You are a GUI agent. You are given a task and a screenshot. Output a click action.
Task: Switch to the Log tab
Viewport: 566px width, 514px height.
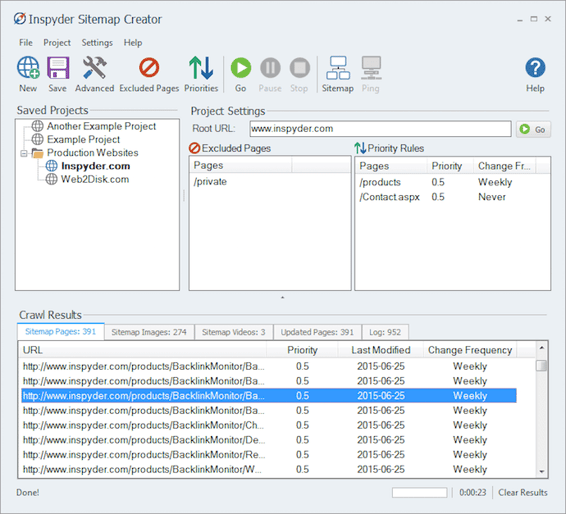click(385, 332)
